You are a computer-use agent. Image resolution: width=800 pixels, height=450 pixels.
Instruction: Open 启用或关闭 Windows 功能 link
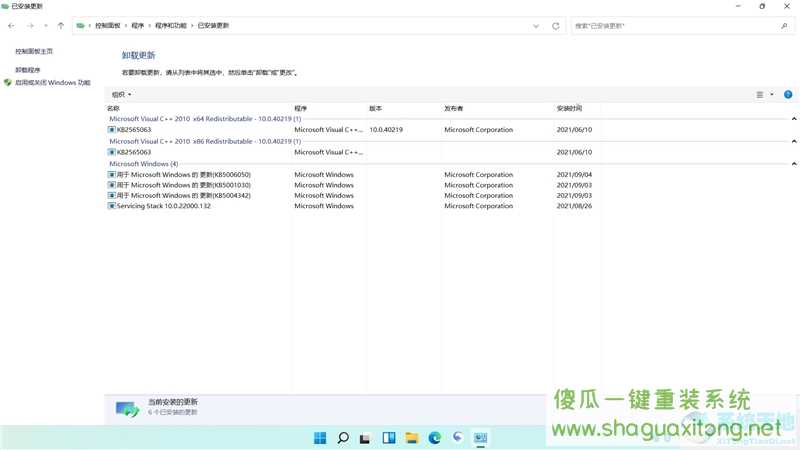pyautogui.click(x=53, y=83)
